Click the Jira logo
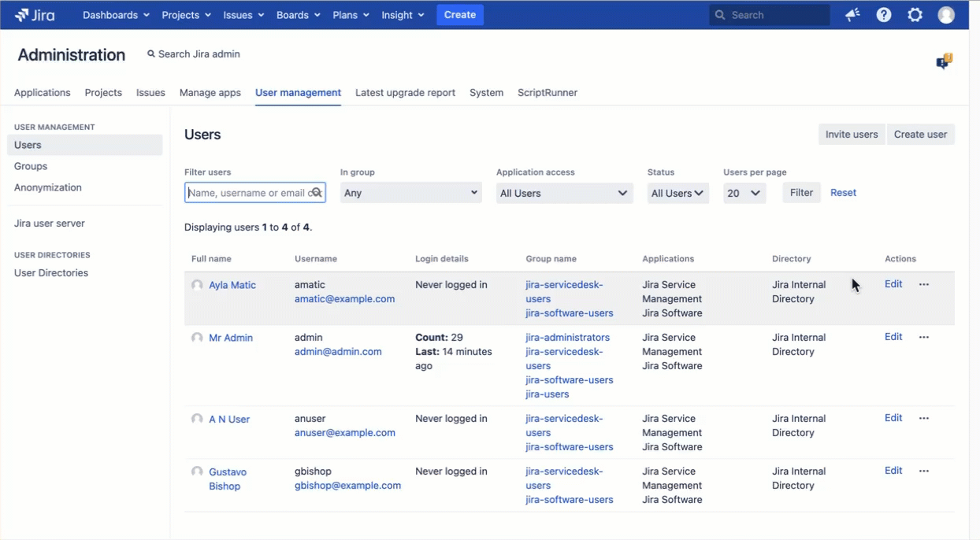980x540 pixels. point(35,15)
